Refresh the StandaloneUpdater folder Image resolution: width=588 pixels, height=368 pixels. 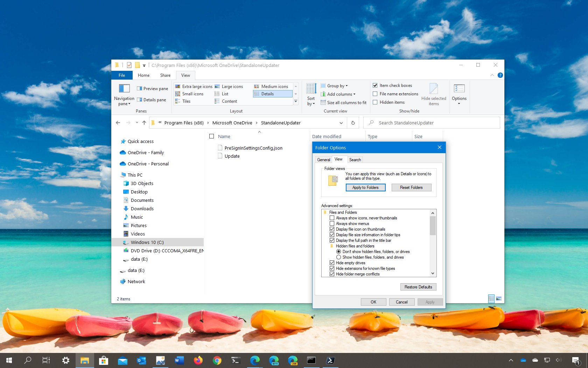(x=353, y=123)
